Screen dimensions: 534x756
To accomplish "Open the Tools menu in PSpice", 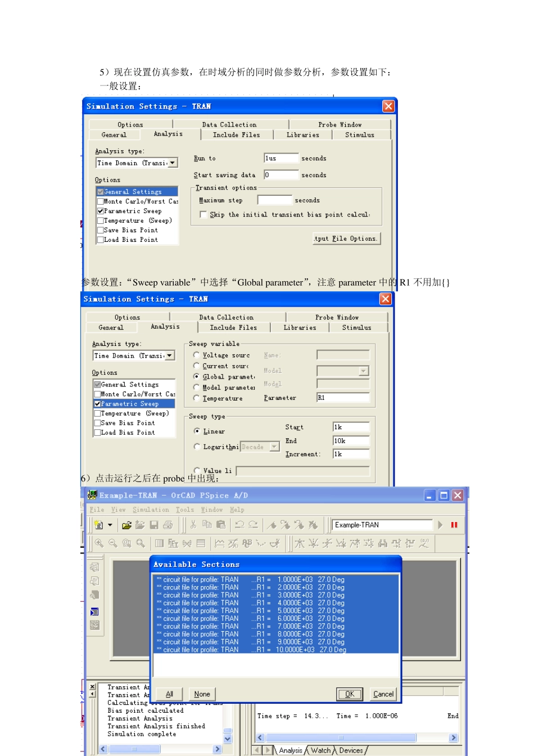I will 185,510.
